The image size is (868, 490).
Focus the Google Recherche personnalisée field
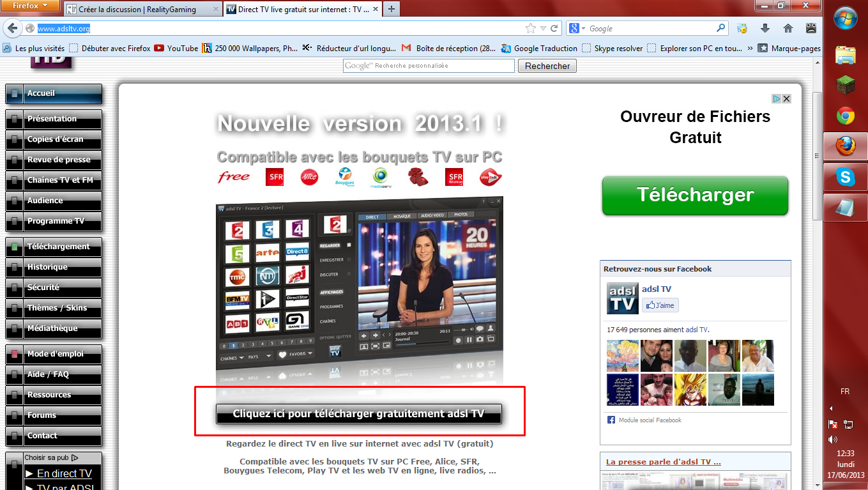[429, 66]
